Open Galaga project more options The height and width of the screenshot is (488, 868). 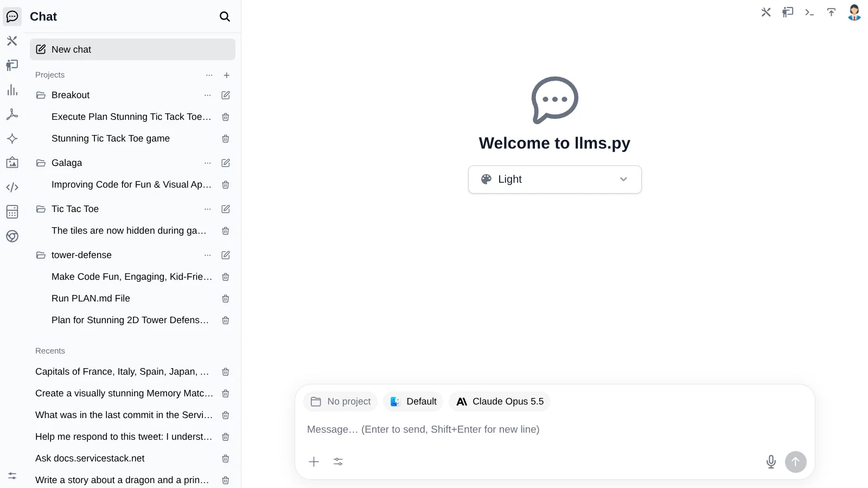(208, 163)
